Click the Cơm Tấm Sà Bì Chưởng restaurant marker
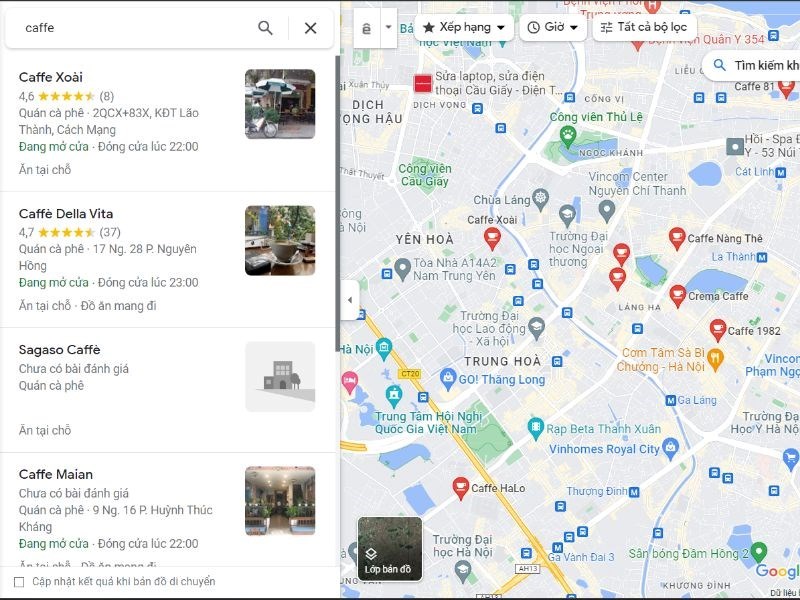This screenshot has height=600, width=800. [715, 360]
